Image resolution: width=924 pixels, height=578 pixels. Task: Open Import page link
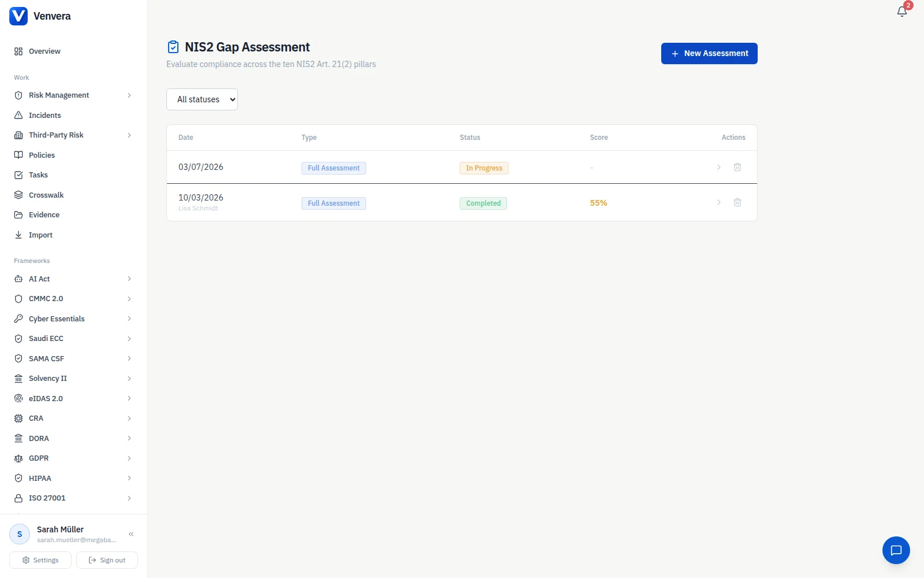tap(73, 235)
